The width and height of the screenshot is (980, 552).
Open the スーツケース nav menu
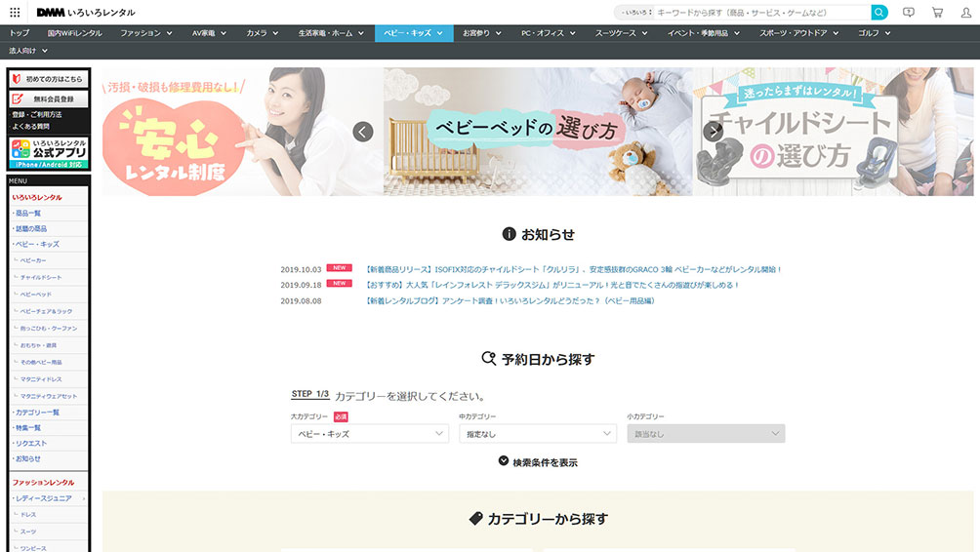621,33
